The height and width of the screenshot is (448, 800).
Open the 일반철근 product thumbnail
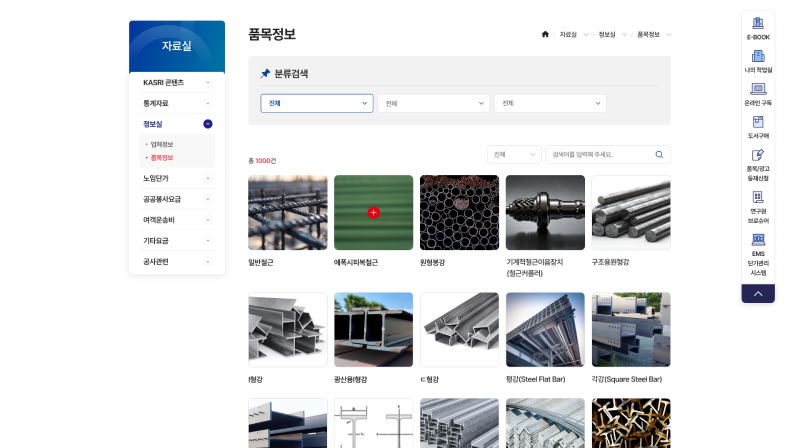pos(288,212)
